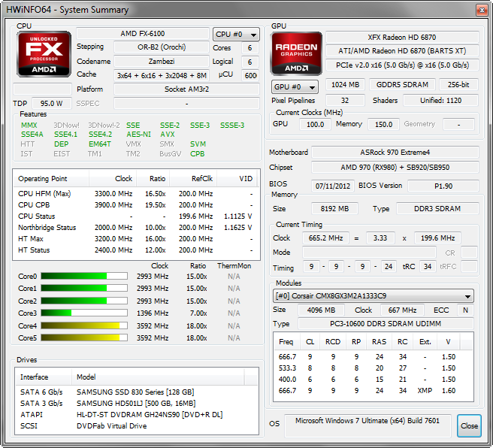Close the HWiNFO64 window with X

pyautogui.click(x=482, y=10)
